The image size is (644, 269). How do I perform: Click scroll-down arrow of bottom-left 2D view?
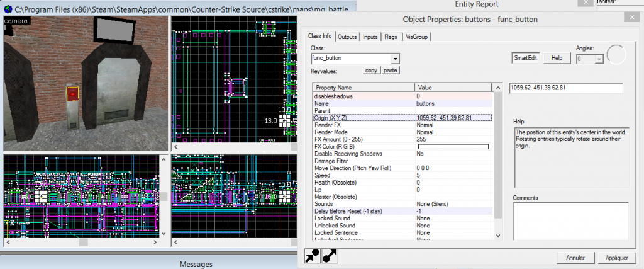click(x=163, y=234)
